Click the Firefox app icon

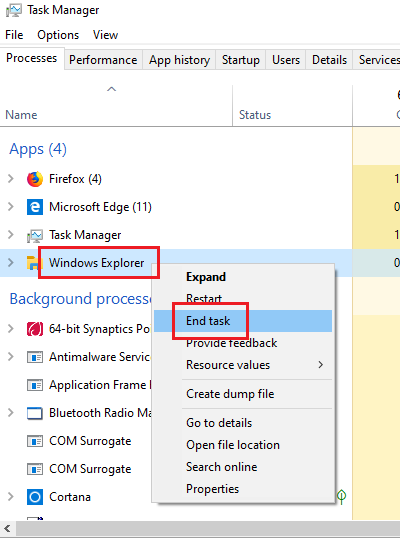pos(35,179)
